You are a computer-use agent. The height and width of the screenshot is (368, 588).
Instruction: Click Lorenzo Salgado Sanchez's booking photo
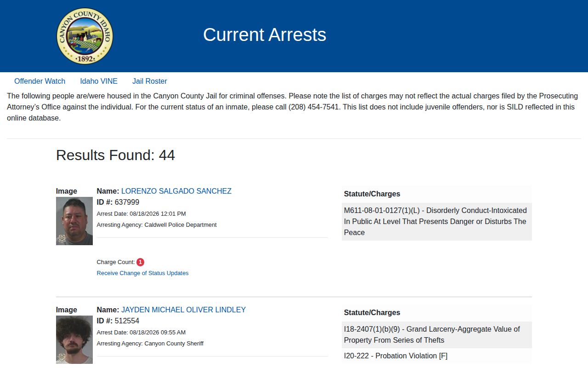click(74, 221)
